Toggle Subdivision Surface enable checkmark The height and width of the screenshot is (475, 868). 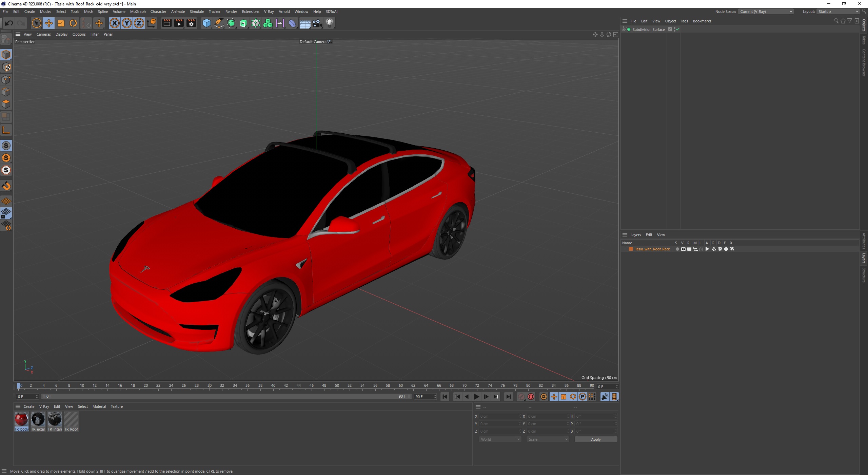(x=678, y=30)
